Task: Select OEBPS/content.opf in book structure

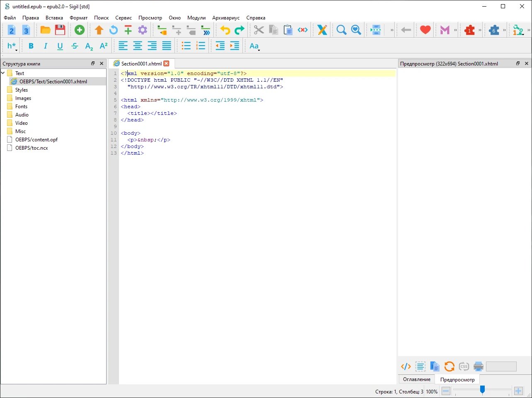Action: [x=36, y=140]
